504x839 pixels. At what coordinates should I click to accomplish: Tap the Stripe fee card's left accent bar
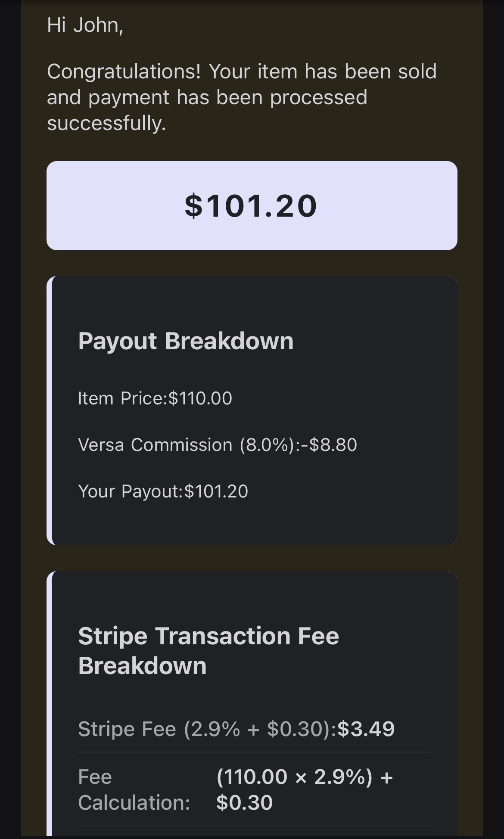click(49, 704)
